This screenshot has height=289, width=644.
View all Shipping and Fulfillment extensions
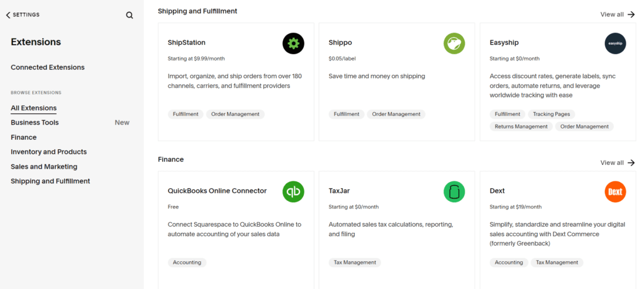point(618,14)
